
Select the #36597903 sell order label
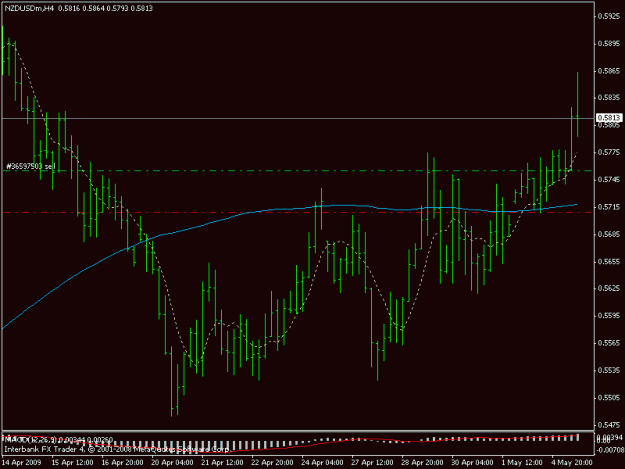point(30,166)
